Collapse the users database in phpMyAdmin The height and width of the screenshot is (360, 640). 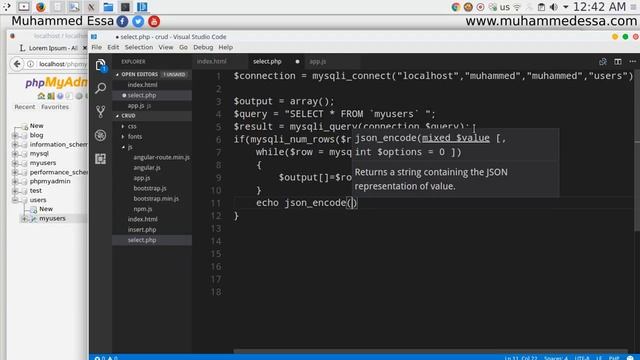pyautogui.click(x=15, y=200)
